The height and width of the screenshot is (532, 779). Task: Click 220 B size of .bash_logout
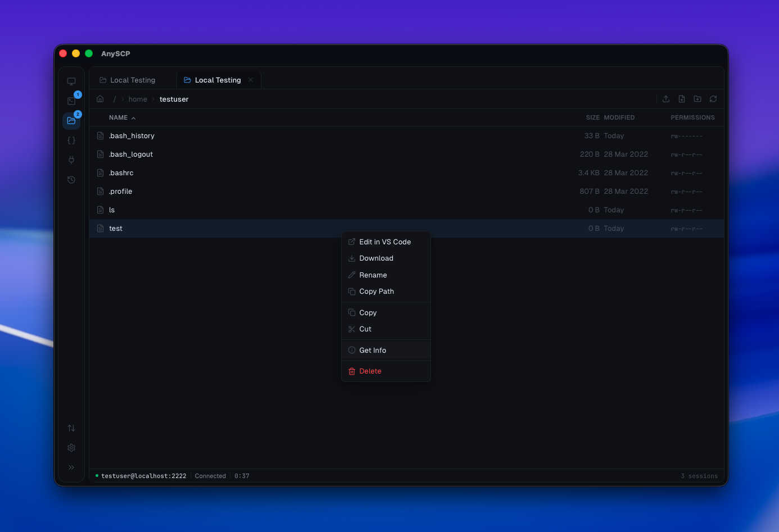click(x=590, y=154)
